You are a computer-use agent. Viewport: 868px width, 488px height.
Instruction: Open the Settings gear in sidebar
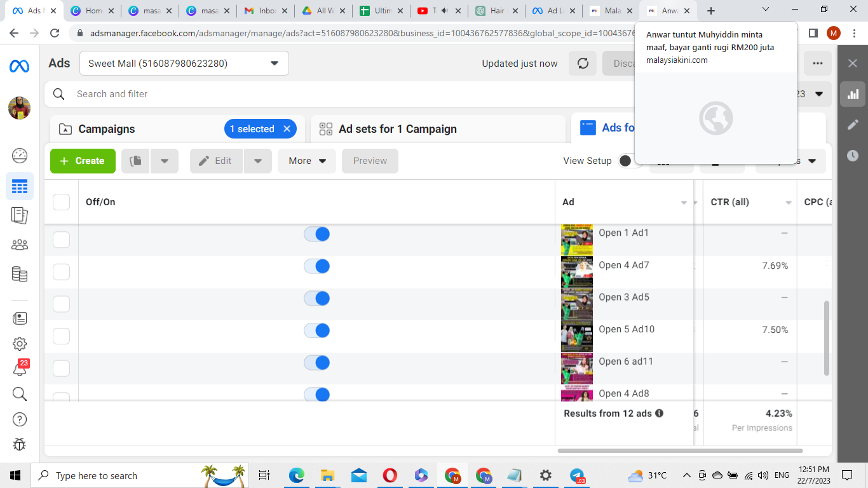pos(20,344)
